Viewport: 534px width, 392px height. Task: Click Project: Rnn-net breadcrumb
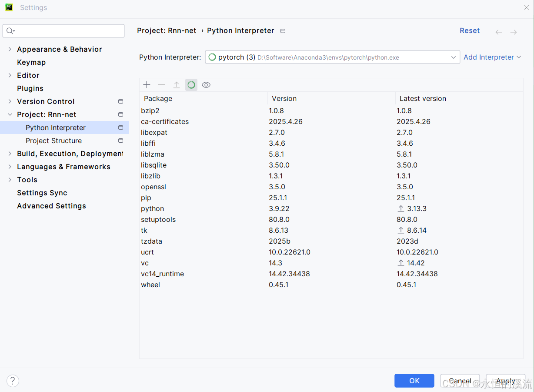click(167, 30)
